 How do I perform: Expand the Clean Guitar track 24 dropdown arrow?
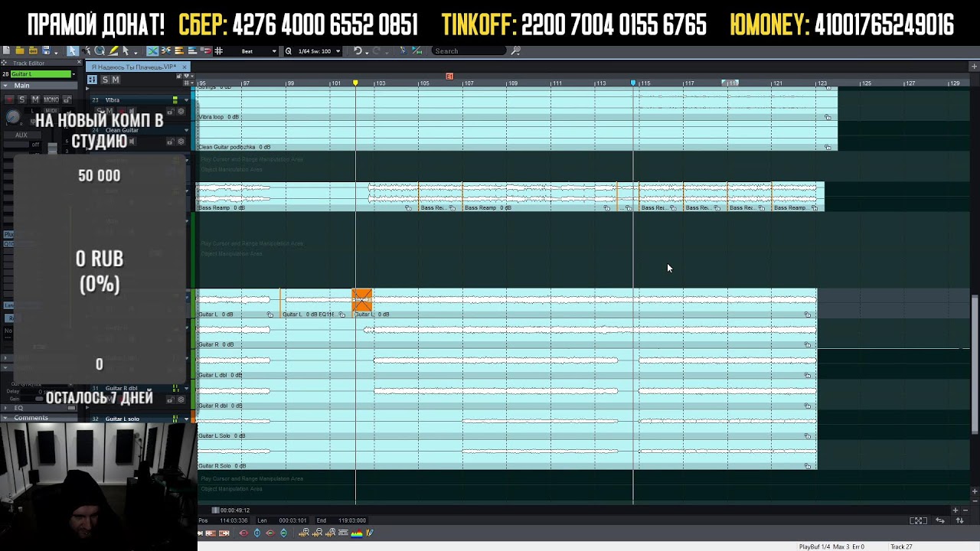(186, 130)
